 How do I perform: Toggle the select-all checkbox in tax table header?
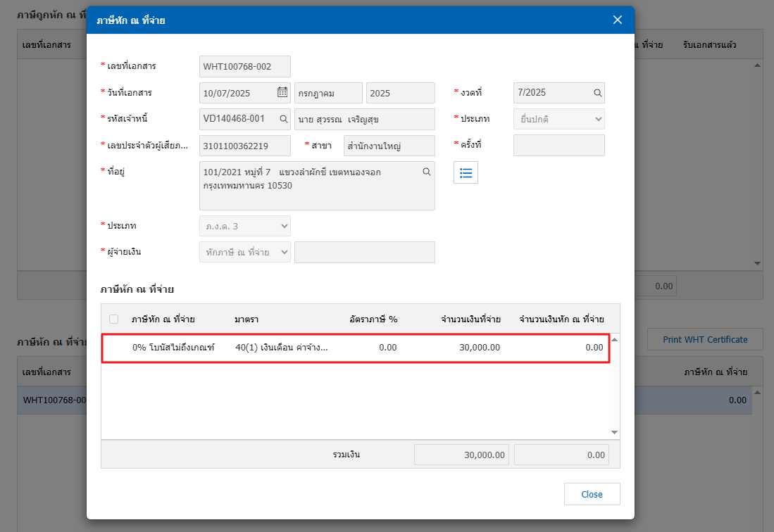pyautogui.click(x=114, y=319)
